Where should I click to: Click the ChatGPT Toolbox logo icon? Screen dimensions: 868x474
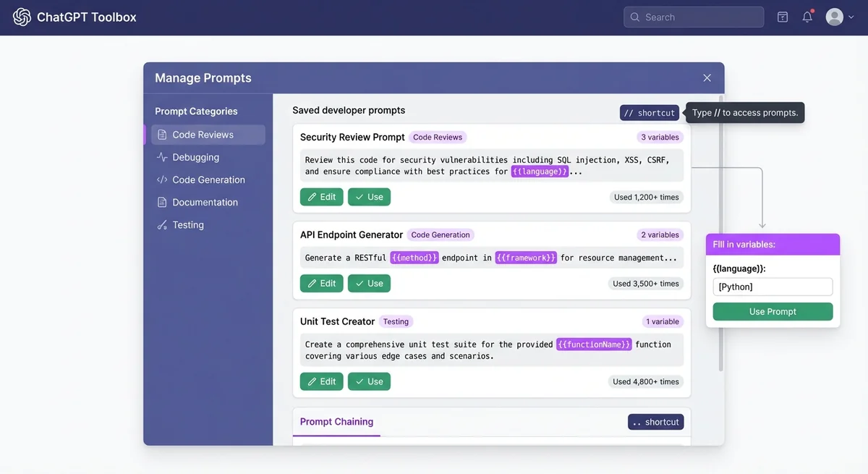[21, 16]
